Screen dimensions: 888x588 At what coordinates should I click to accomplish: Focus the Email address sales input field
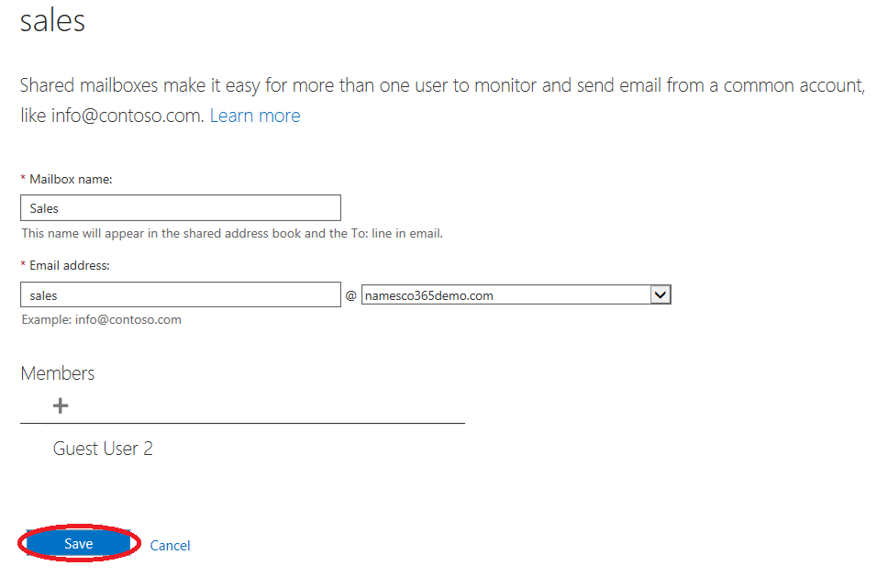point(181,295)
